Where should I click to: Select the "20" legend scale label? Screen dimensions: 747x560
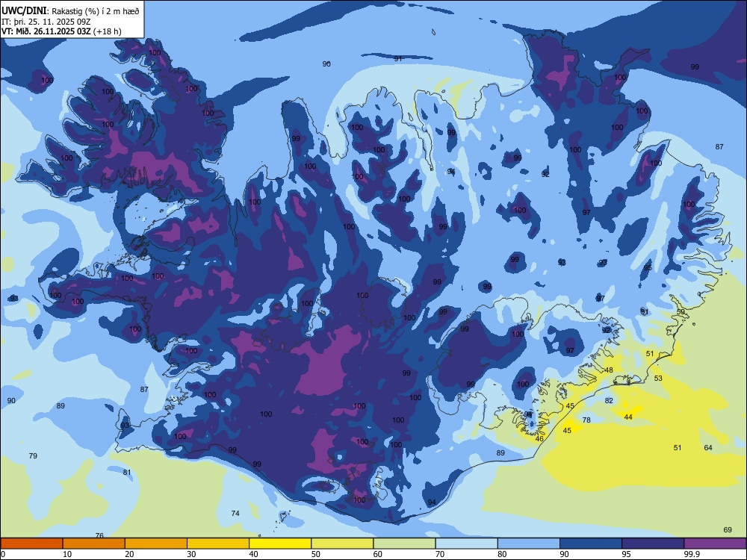click(129, 554)
